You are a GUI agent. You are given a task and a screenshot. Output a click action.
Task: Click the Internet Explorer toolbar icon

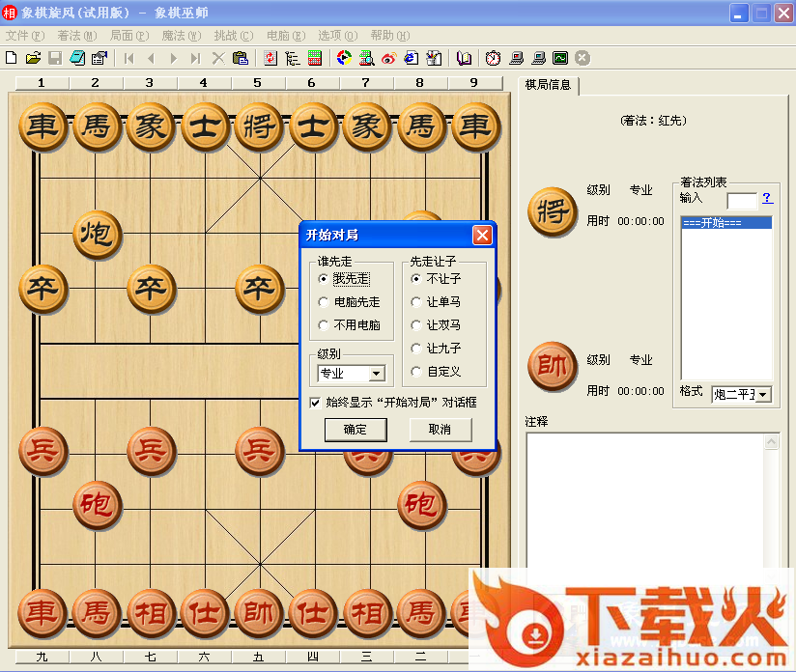point(412,58)
